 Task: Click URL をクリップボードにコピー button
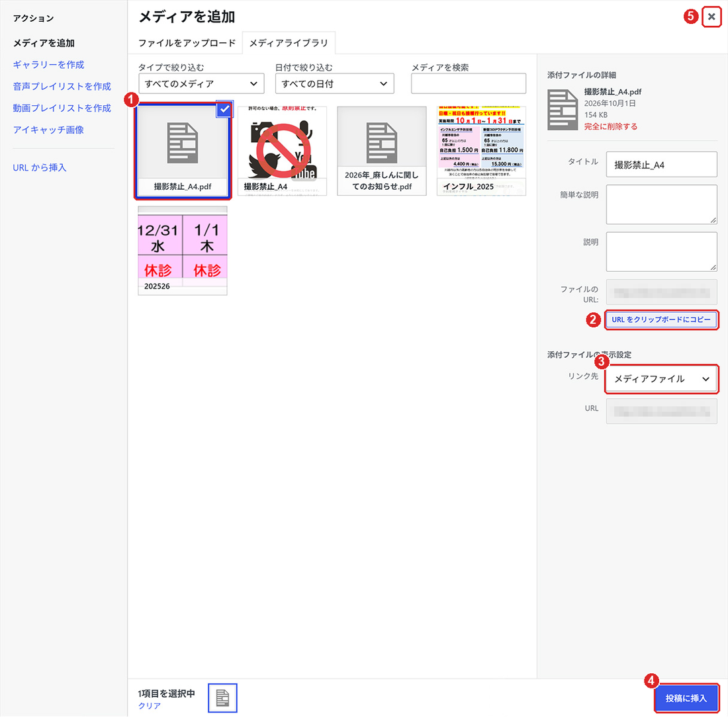(661, 319)
